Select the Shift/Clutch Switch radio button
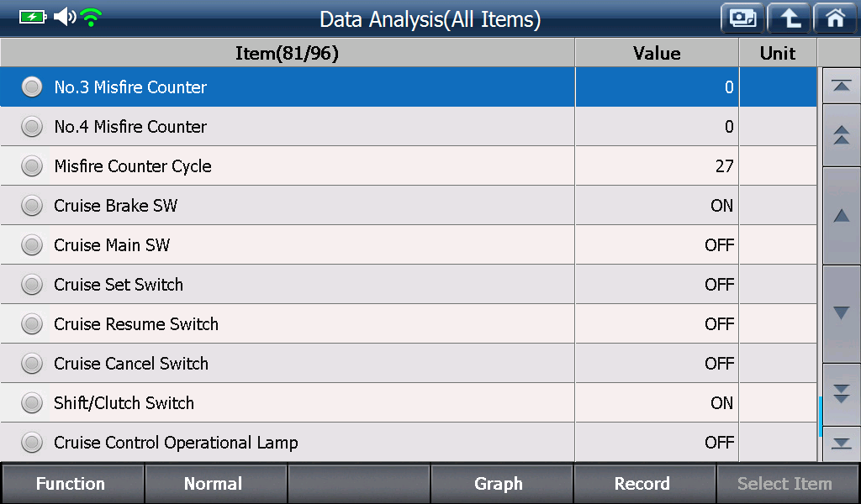The height and width of the screenshot is (504, 861). (32, 403)
